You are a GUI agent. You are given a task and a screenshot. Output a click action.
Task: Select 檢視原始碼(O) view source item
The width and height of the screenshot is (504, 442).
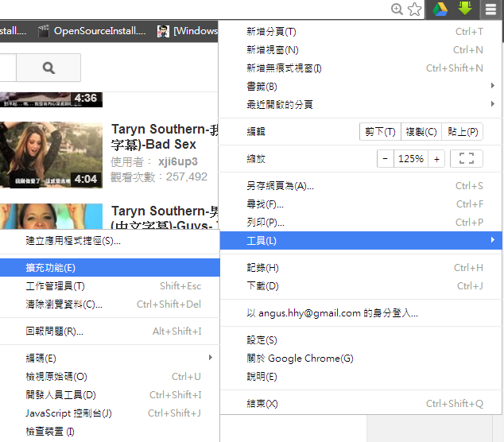110,377
